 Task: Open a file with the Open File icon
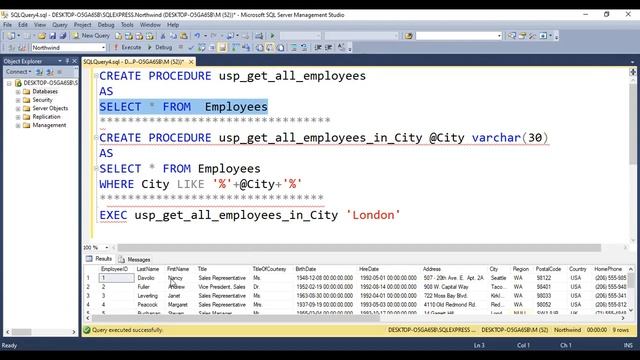click(x=42, y=36)
